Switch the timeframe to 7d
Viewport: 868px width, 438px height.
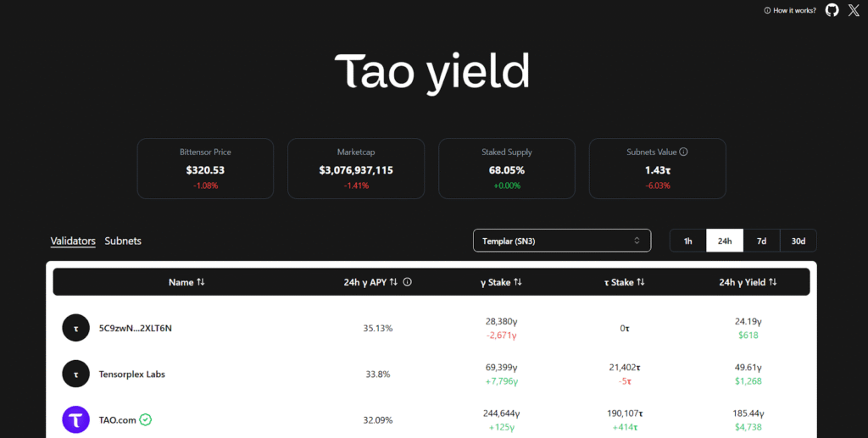(x=761, y=241)
